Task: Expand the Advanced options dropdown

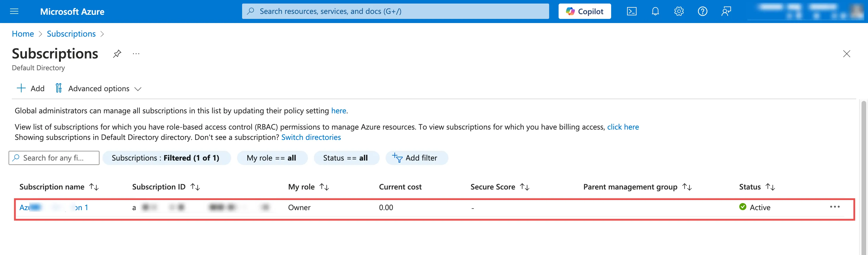Action: [98, 88]
